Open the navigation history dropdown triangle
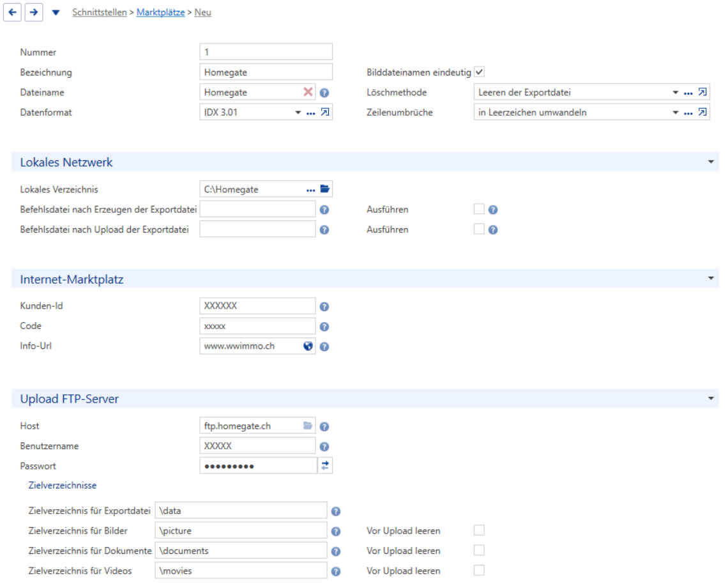This screenshot has width=728, height=584. tap(56, 13)
